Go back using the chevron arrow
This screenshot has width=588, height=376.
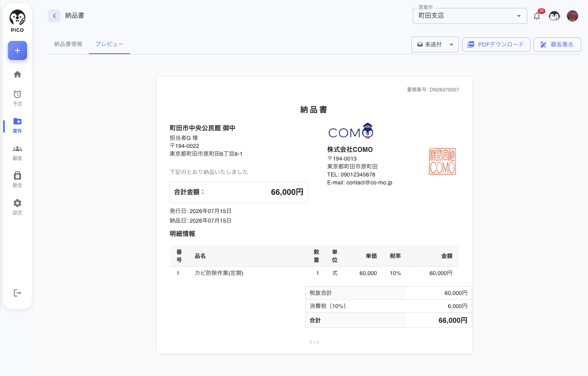pos(54,16)
